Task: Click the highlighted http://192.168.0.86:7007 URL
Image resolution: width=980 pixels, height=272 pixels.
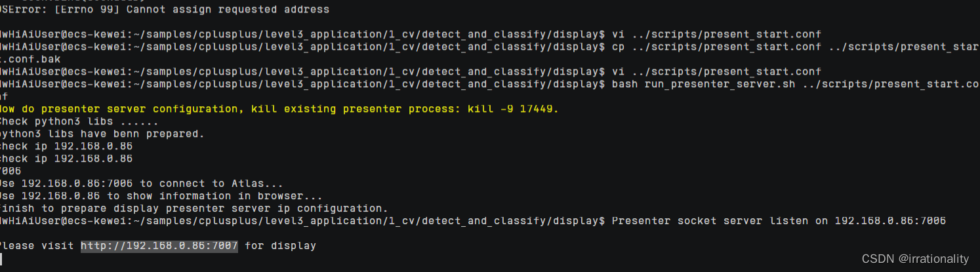Action: click(x=159, y=246)
